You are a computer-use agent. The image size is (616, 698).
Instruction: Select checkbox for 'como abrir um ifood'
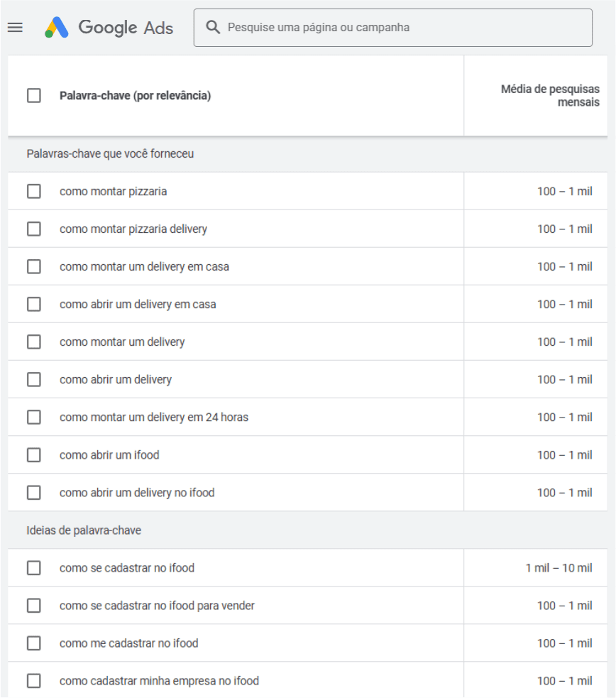pos(34,454)
